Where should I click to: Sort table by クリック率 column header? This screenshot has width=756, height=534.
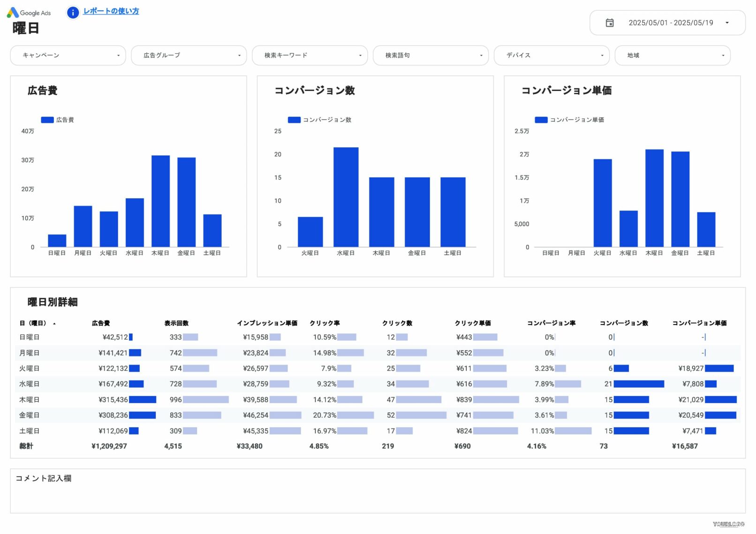tap(325, 323)
